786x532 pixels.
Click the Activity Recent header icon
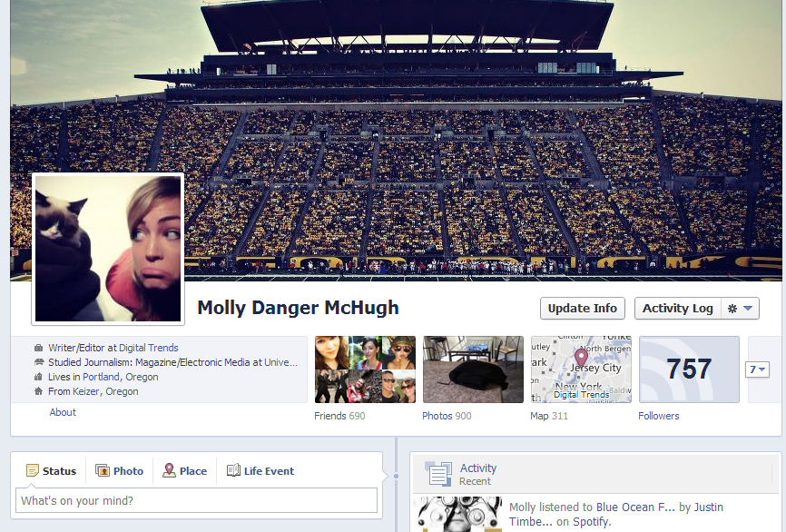tap(438, 474)
